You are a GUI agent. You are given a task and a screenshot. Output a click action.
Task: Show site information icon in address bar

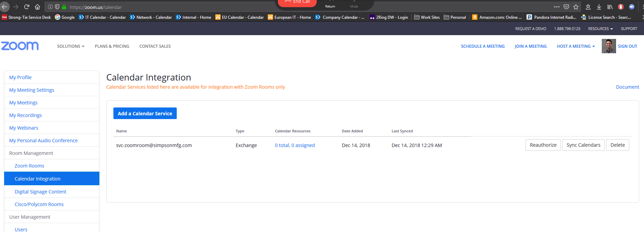click(50, 7)
